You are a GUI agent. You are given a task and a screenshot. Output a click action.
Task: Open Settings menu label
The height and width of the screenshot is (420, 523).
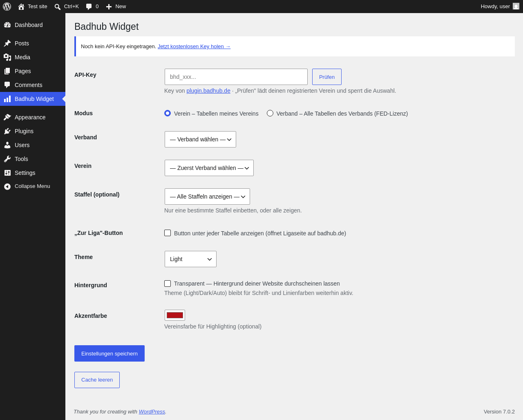pos(25,173)
